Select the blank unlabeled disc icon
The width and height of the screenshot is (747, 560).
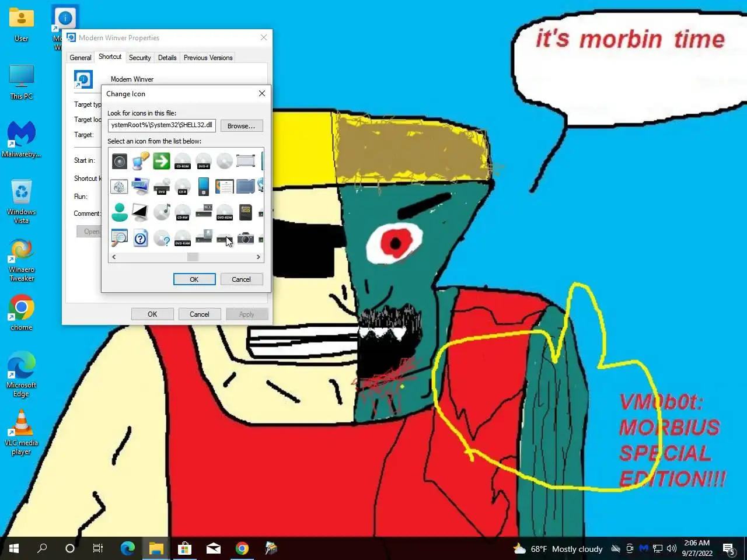click(225, 161)
